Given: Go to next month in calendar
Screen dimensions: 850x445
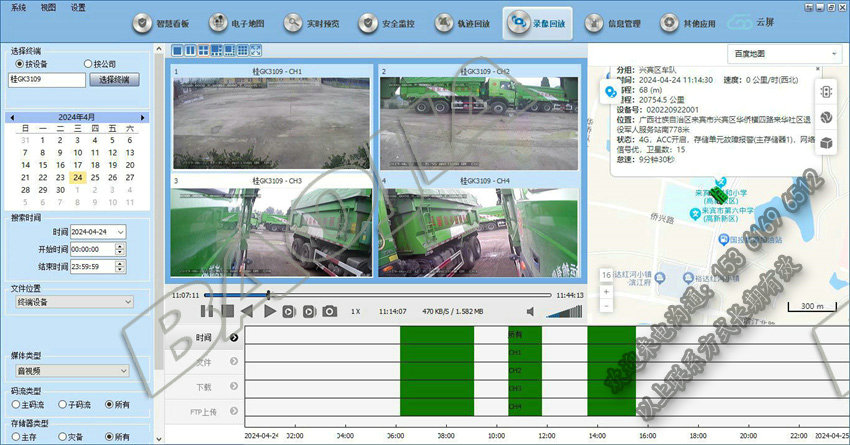Looking at the screenshot, I should click(143, 117).
